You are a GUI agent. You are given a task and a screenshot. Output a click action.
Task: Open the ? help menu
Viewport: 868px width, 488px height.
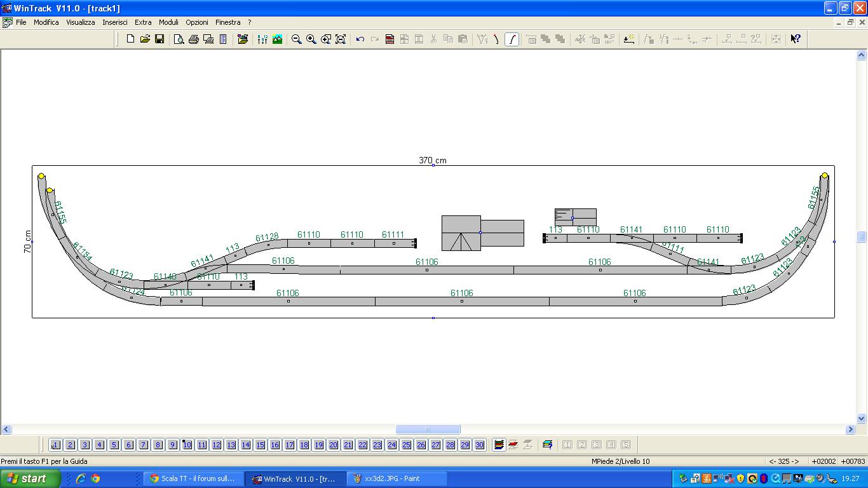click(x=250, y=22)
